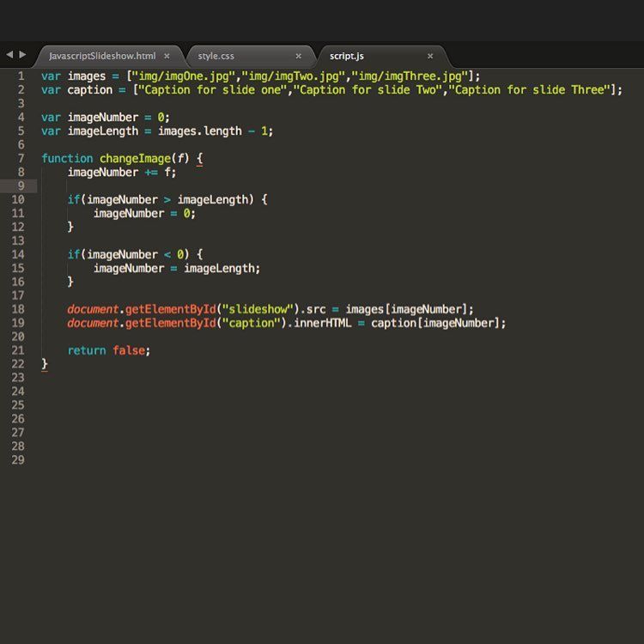The image size is (644, 644).
Task: Click "Caption for slide Two" string
Action: tap(368, 89)
